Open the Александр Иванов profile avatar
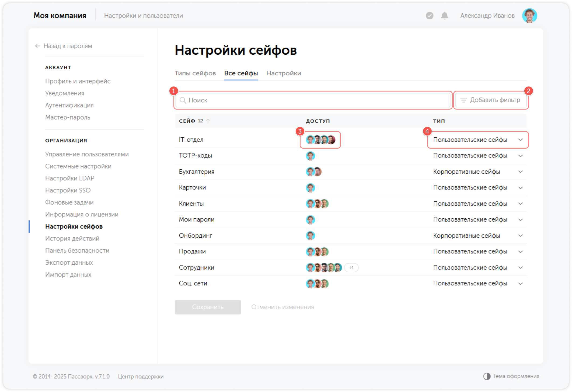The image size is (572, 392). 530,15
